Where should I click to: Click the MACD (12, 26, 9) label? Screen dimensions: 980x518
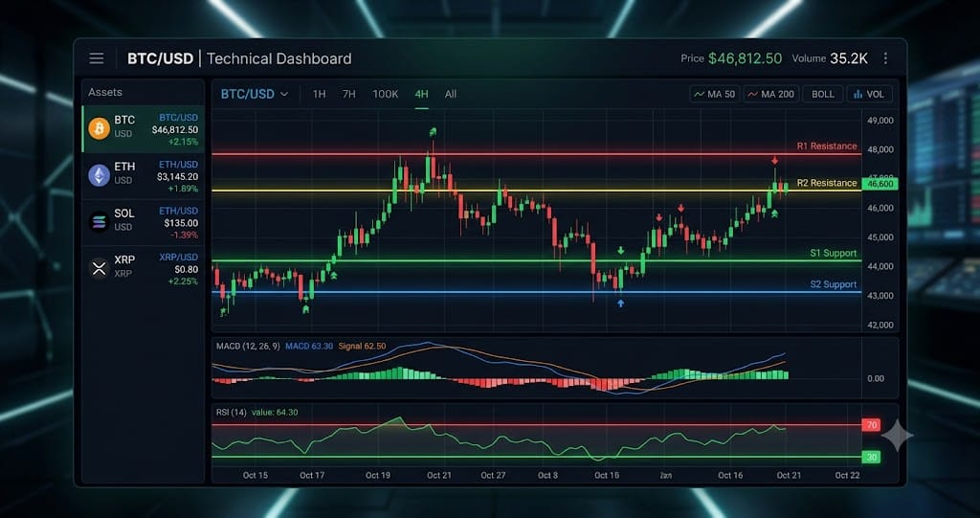pos(248,346)
